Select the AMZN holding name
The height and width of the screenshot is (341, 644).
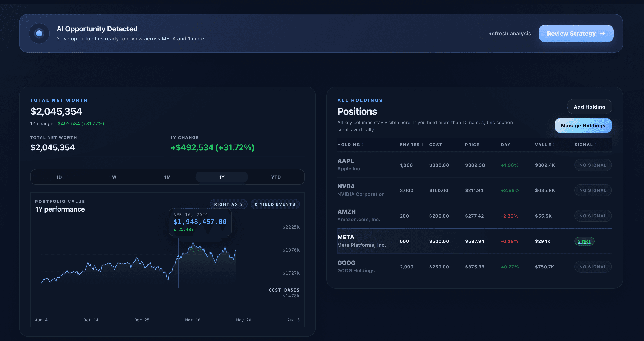(346, 212)
